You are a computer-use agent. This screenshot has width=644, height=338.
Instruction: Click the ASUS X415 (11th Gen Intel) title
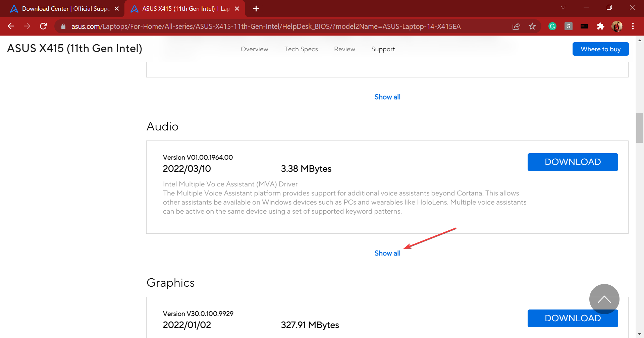click(x=75, y=49)
